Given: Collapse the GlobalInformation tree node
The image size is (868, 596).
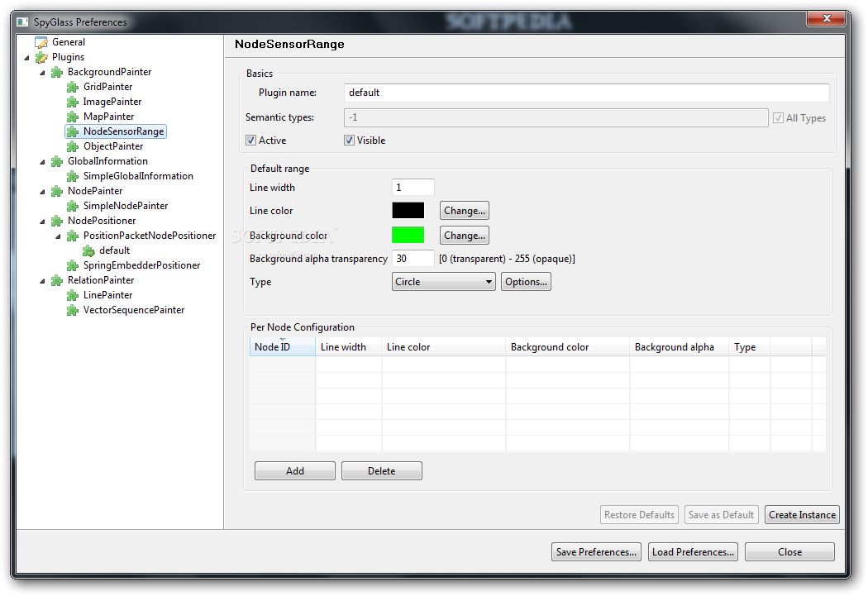Looking at the screenshot, I should tap(43, 161).
